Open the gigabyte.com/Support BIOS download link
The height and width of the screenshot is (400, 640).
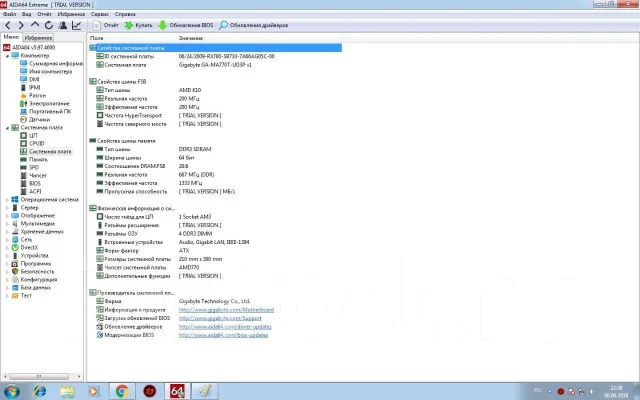(x=220, y=318)
